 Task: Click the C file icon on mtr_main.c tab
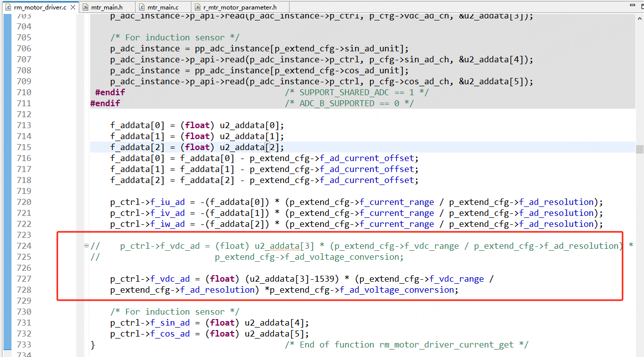[x=142, y=7]
